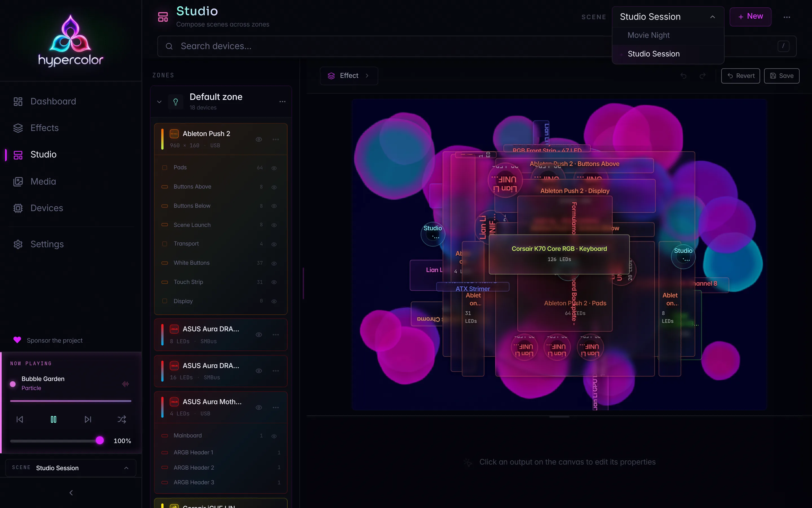Select Corsair K70 Core RGB Keyboard on canvas

click(559, 254)
